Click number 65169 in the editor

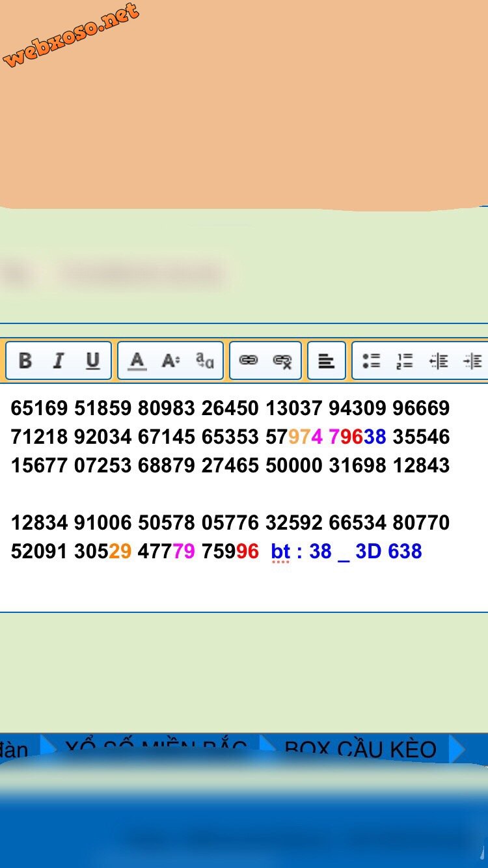point(39,408)
